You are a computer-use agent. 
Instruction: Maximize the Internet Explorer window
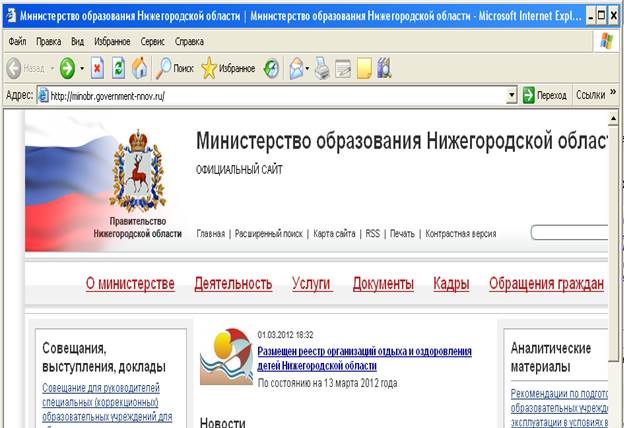(602, 16)
